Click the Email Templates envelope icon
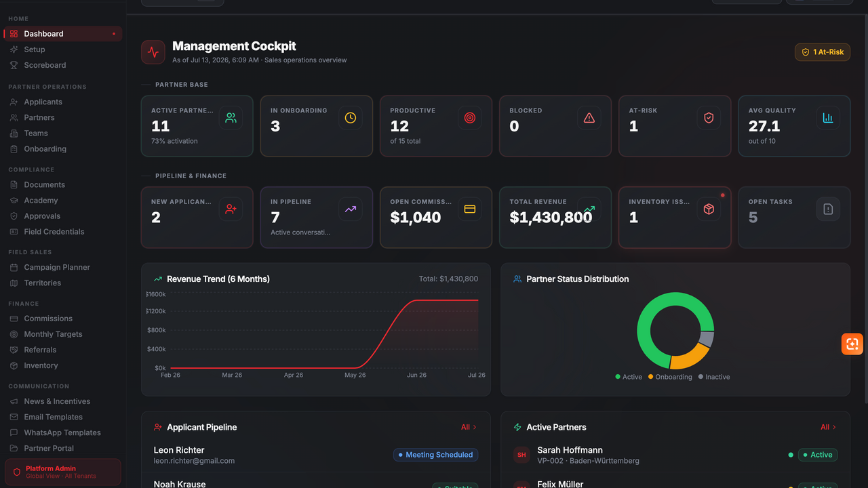Screen dimensions: 868x488 (14, 417)
